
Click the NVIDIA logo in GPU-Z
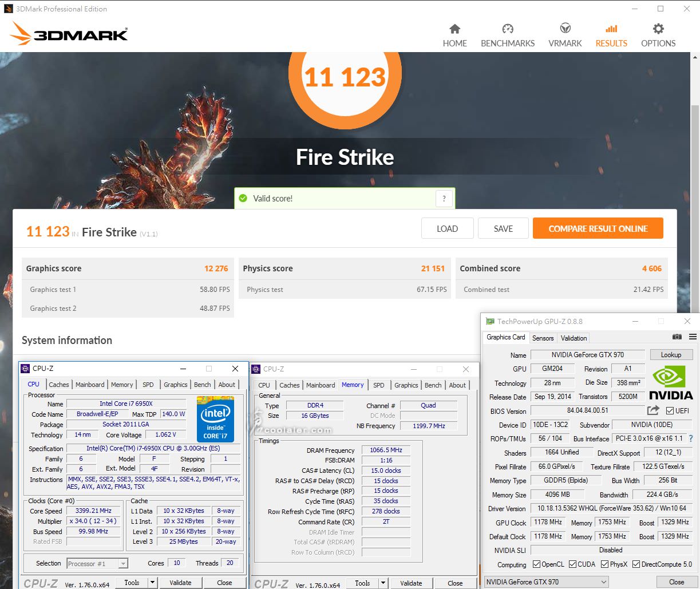[671, 382]
